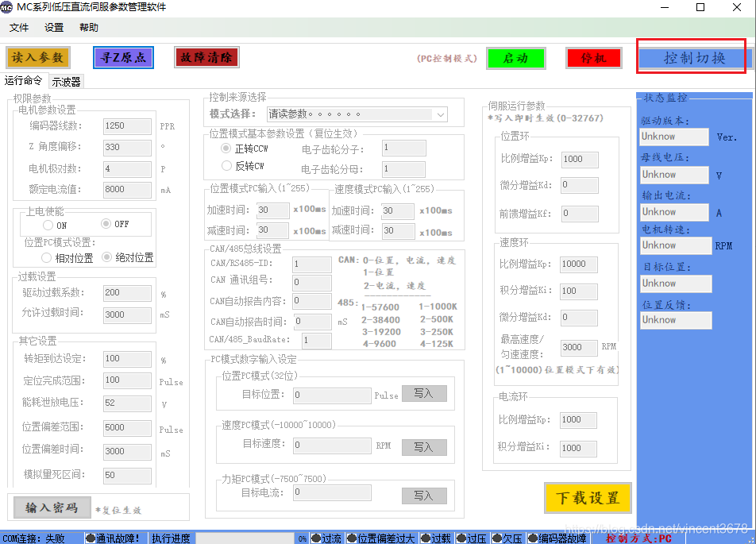Click the yellow 下载设置 button
Image resolution: width=756 pixels, height=544 pixels.
pos(588,498)
